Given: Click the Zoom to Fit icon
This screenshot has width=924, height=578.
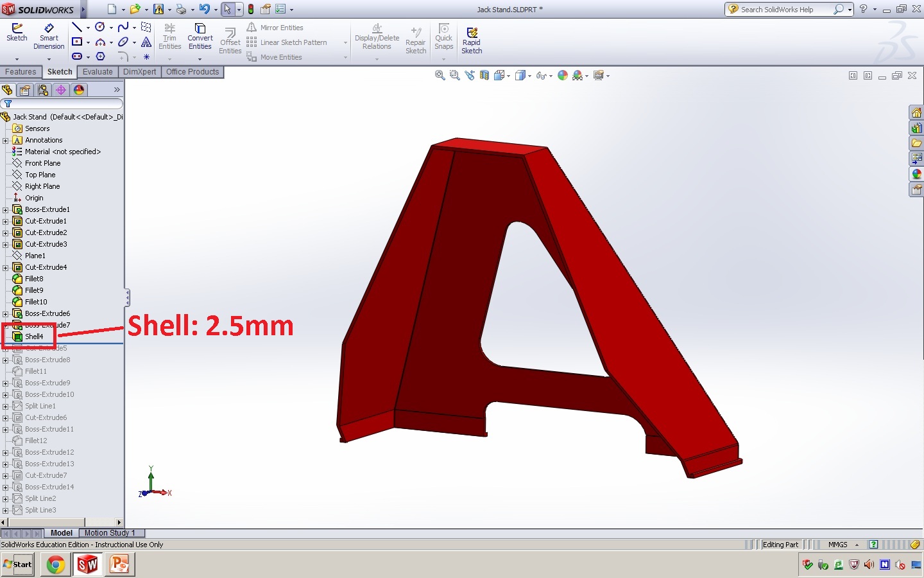Looking at the screenshot, I should tap(440, 75).
